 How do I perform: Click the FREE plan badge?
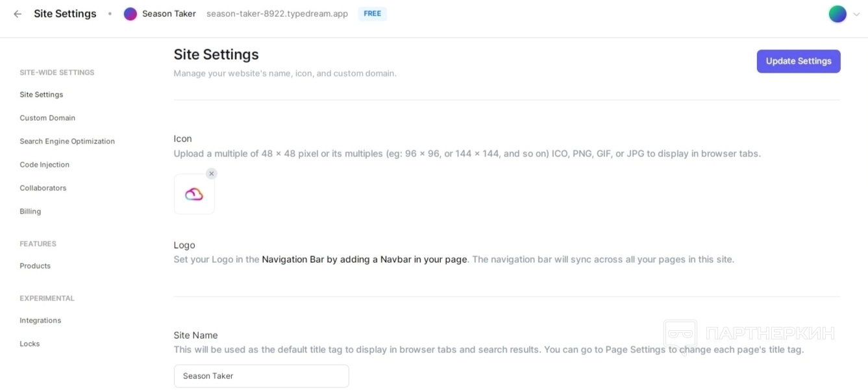pyautogui.click(x=372, y=14)
